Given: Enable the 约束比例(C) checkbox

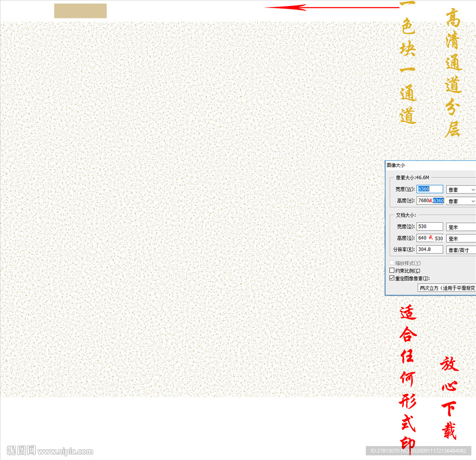Looking at the screenshot, I should [392, 270].
